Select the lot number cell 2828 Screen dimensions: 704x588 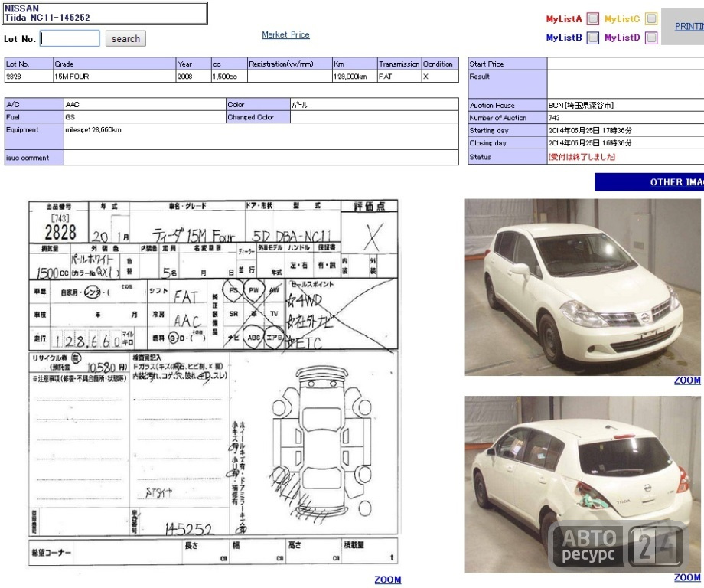[29, 77]
